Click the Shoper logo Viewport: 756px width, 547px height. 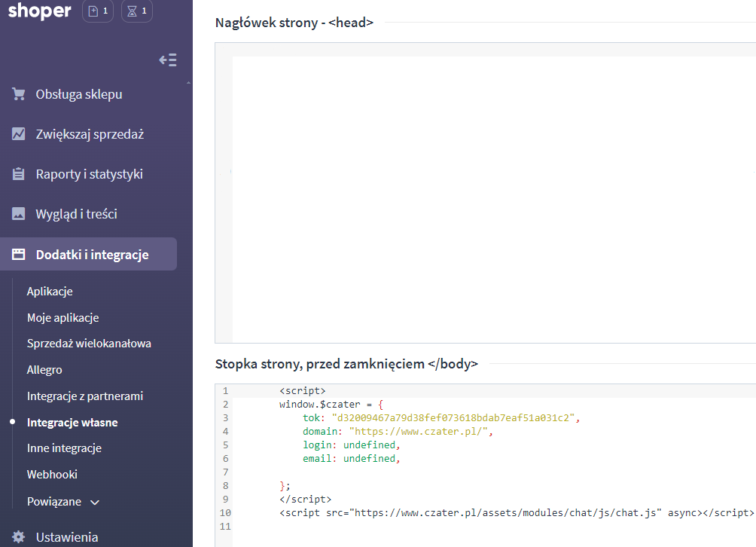click(40, 11)
